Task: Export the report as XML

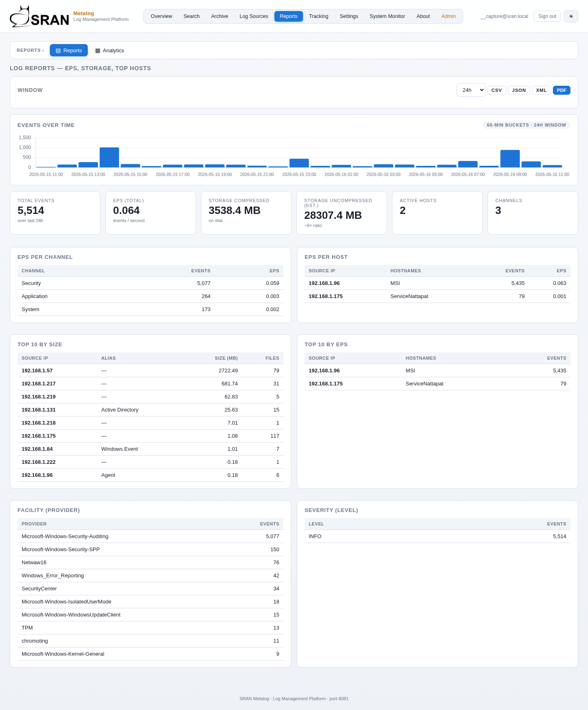Action: [x=541, y=90]
